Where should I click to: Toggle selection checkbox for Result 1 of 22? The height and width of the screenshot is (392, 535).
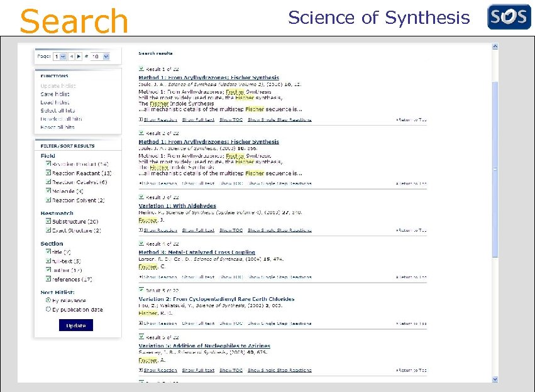[141, 68]
